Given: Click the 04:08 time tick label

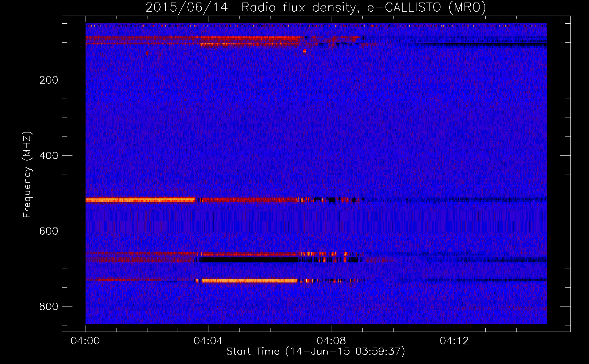Looking at the screenshot, I should click(x=331, y=341).
